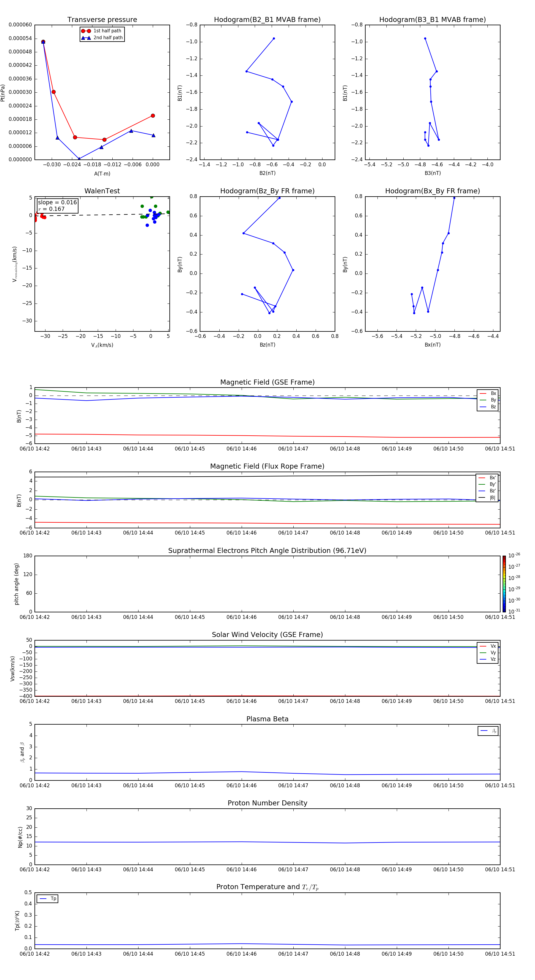
Task: Click 'Magnetic Field (GSE Frame)' title
Action: 267,382
